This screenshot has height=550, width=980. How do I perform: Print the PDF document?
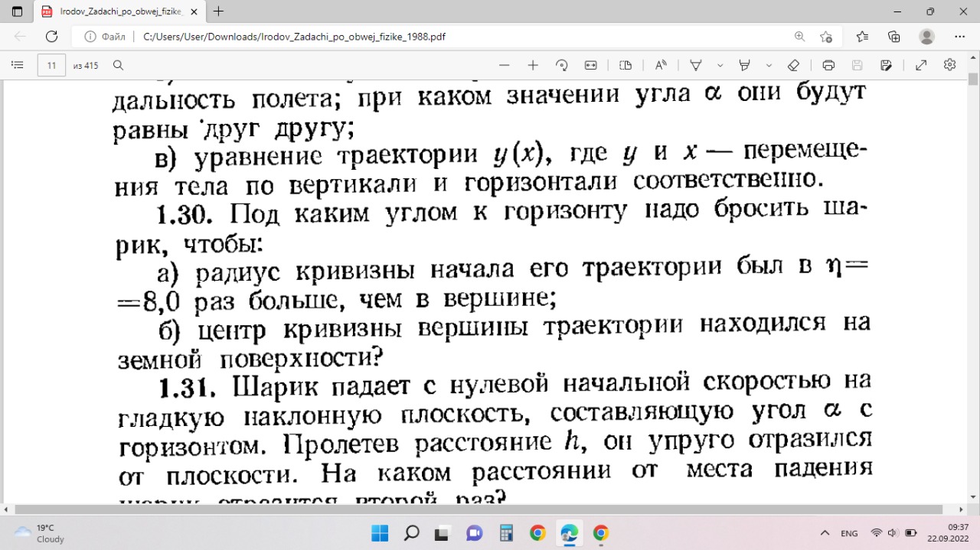828,65
